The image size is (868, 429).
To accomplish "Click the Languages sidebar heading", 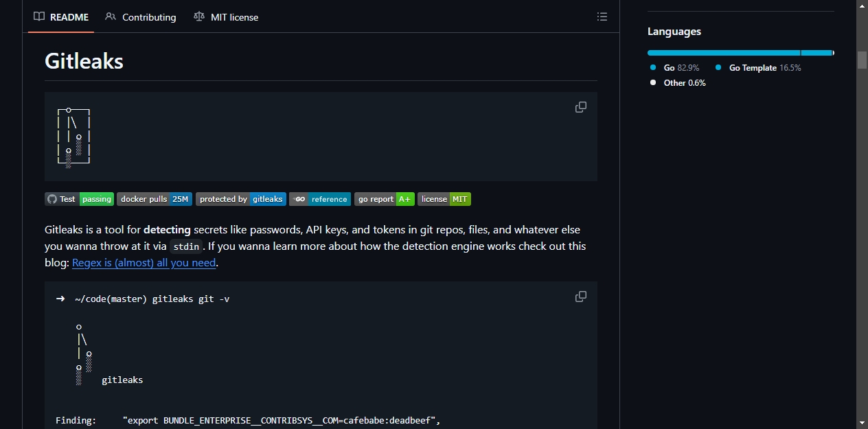I will click(674, 32).
